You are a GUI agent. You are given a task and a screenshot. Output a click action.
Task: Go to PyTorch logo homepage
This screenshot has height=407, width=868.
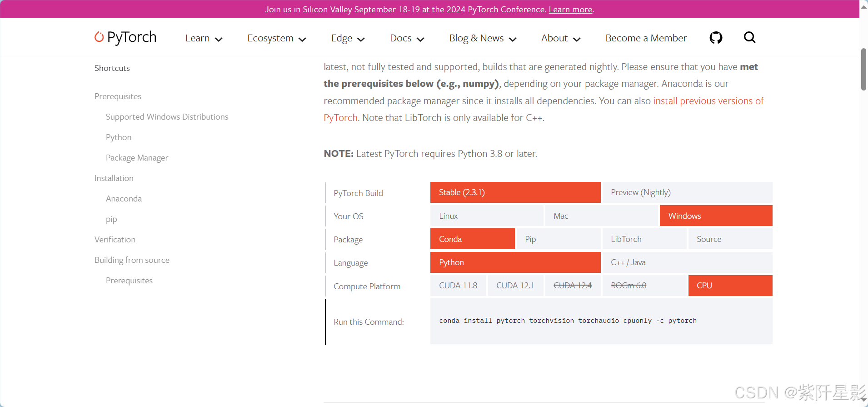pyautogui.click(x=125, y=37)
